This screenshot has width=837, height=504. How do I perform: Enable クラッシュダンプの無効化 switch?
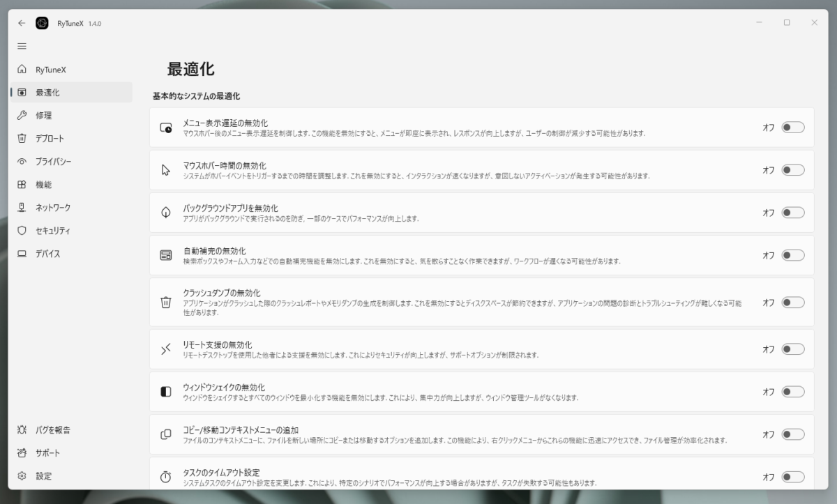tap(793, 303)
